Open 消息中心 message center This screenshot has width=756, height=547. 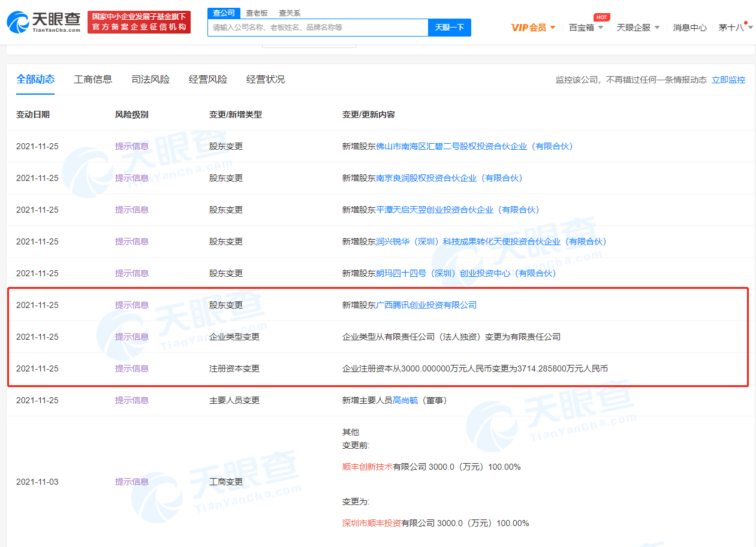click(689, 28)
